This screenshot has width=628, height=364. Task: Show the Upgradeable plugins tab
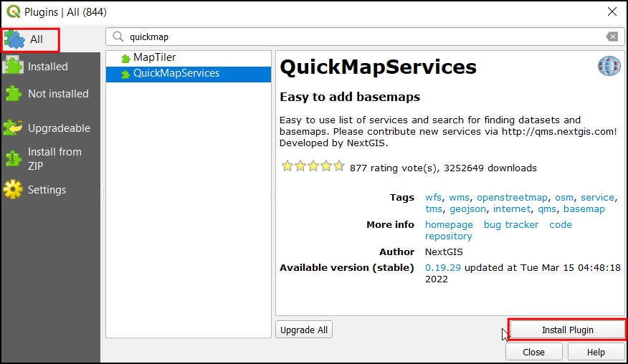point(50,128)
